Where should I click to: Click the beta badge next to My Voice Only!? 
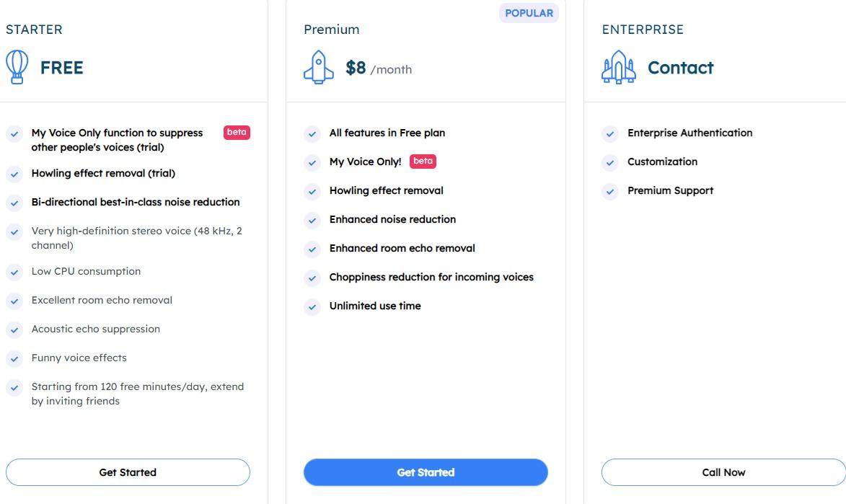423,161
